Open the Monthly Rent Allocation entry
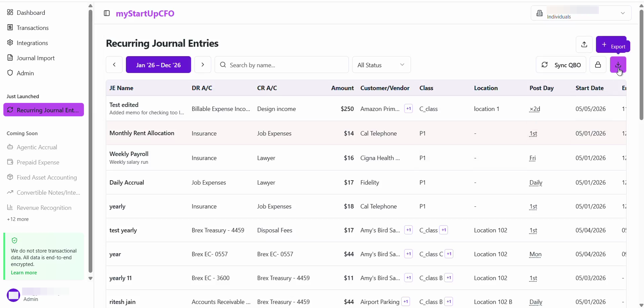The image size is (644, 308). click(x=142, y=133)
